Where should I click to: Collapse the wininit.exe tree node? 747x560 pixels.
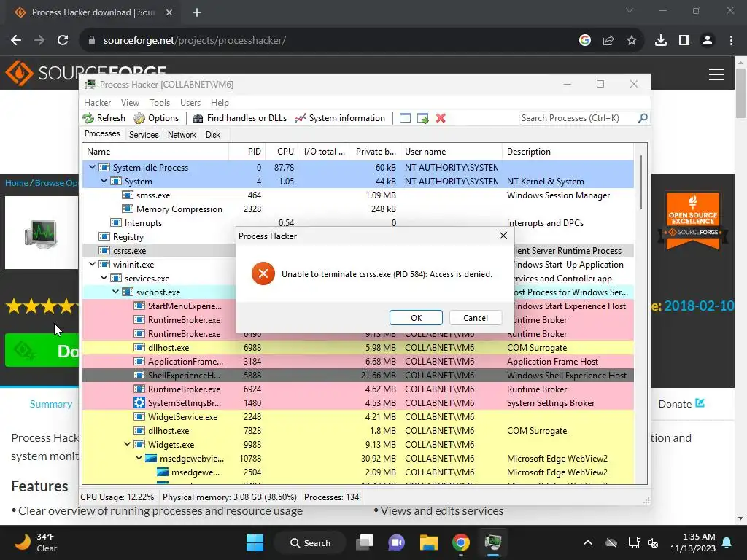point(93,264)
